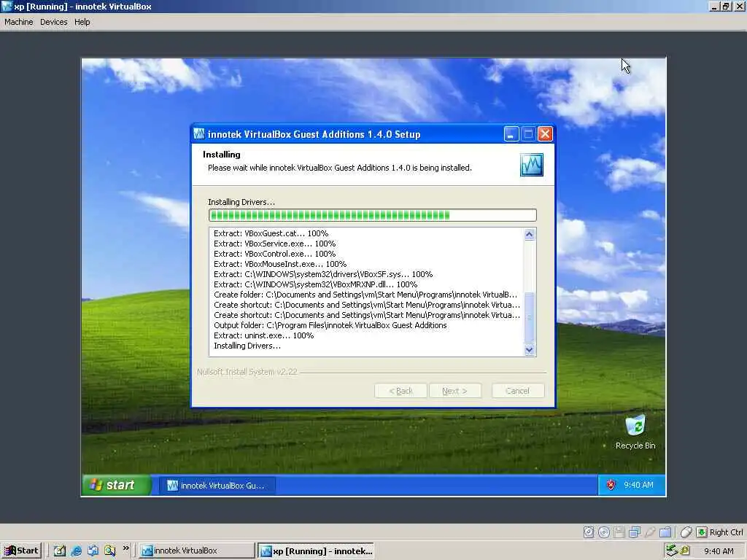Screen dimensions: 747x560
Task: Open the Machine menu
Action: (x=18, y=22)
